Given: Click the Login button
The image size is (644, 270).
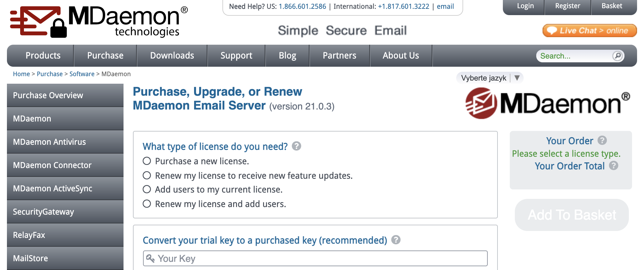Looking at the screenshot, I should coord(525,6).
